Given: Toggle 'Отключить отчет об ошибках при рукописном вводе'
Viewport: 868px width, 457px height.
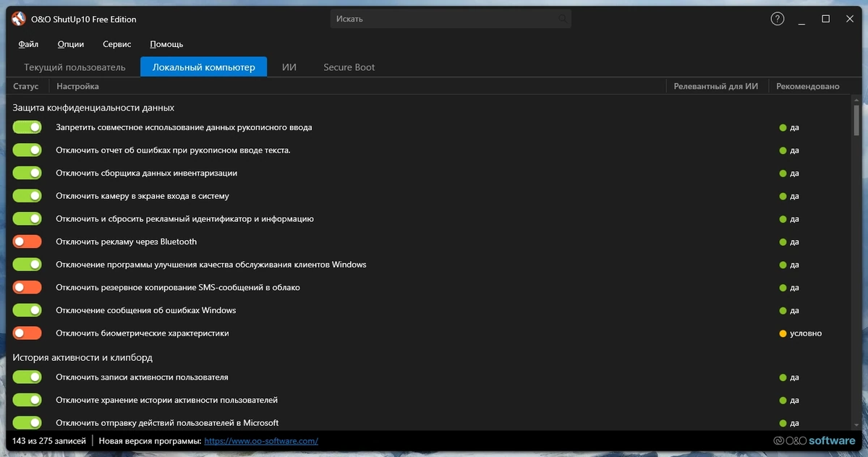Looking at the screenshot, I should (27, 150).
